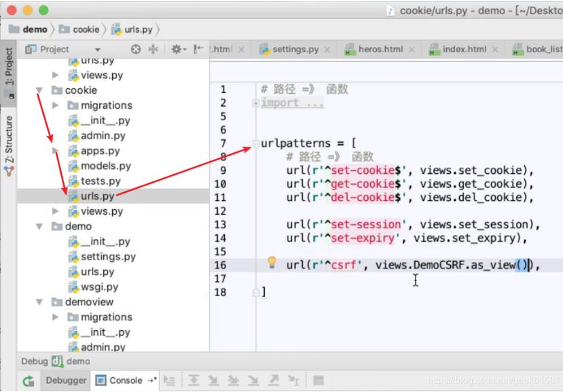
Task: Click the scroll from source target icon
Action: [x=135, y=50]
